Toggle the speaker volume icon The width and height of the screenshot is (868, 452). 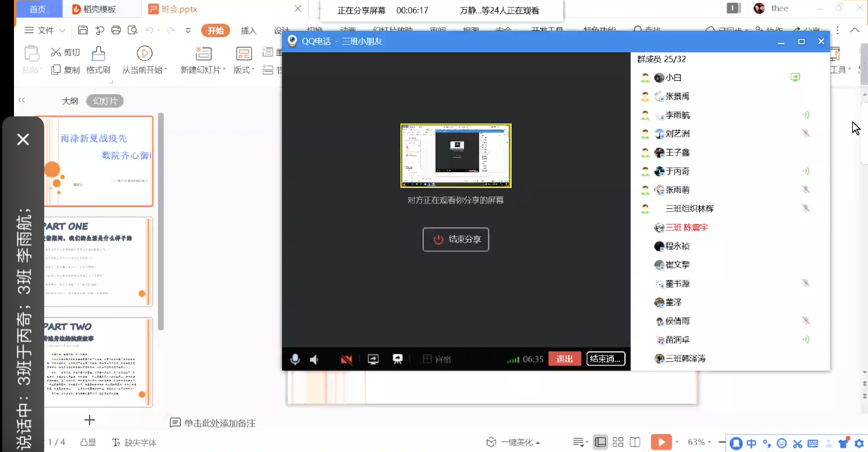315,360
